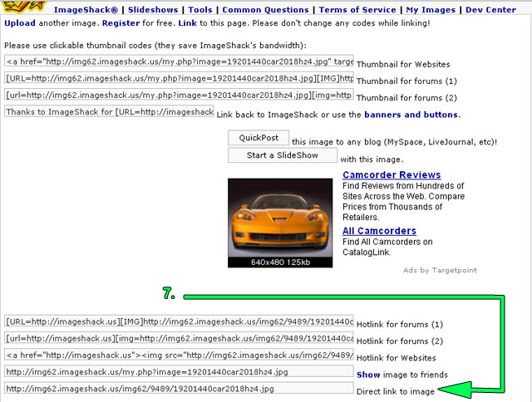Click the Upload another image link
Viewport: 532px width, 402px height.
(20, 23)
